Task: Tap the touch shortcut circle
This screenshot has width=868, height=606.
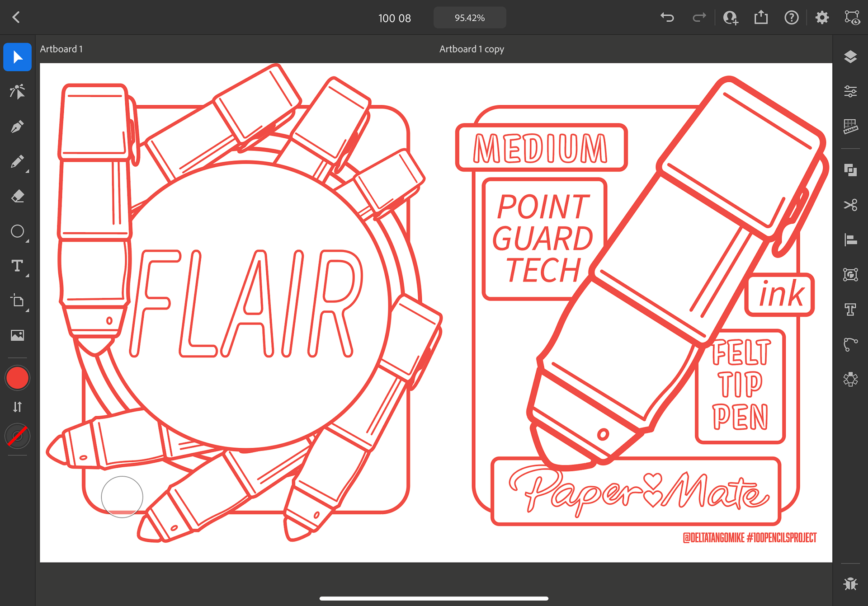Action: tap(122, 497)
